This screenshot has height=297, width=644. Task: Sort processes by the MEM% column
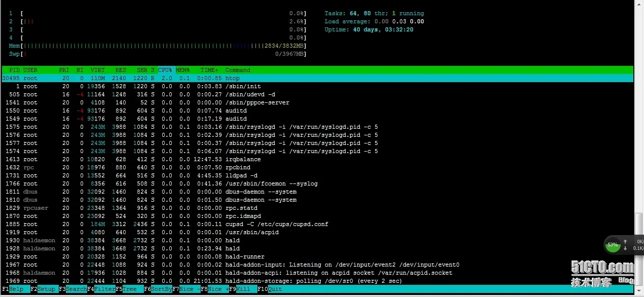(182, 70)
